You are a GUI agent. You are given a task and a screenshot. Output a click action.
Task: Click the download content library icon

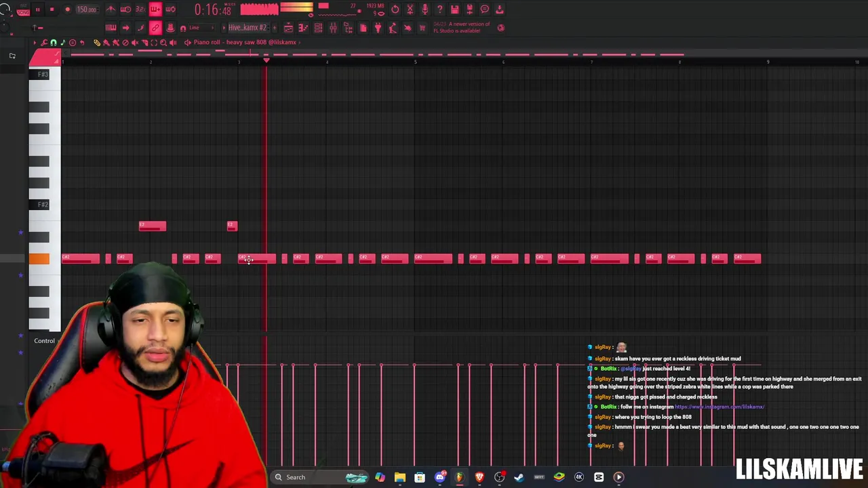click(499, 9)
